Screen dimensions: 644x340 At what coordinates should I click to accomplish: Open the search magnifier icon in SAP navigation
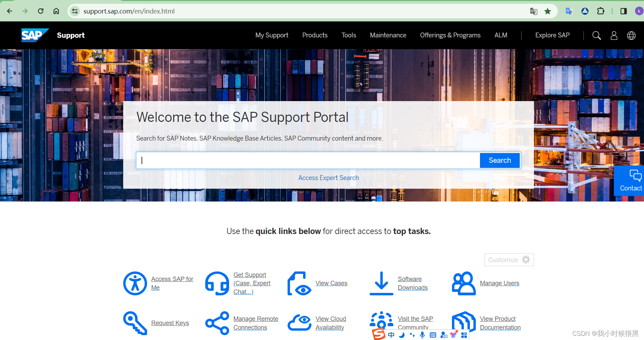[596, 35]
